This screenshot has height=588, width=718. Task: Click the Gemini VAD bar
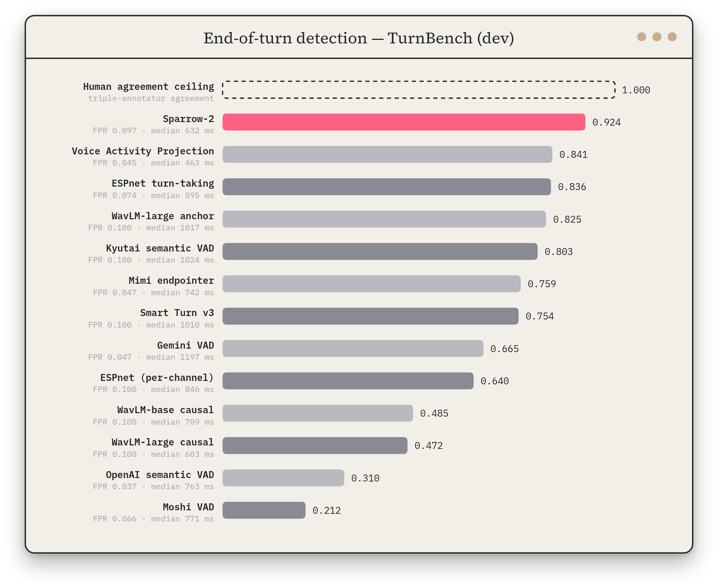tap(353, 348)
